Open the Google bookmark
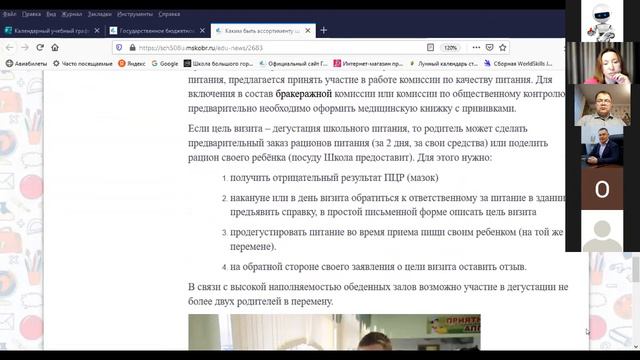The height and width of the screenshot is (360, 640). 165,64
